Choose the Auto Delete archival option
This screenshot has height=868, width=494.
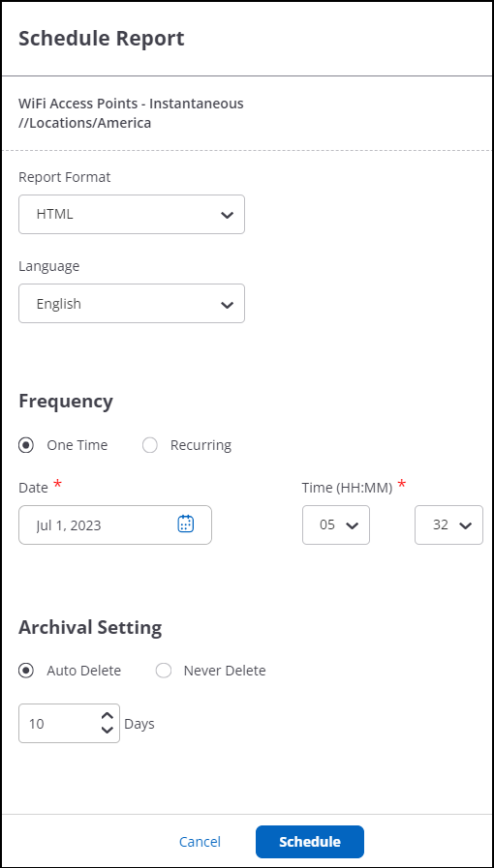pos(26,671)
